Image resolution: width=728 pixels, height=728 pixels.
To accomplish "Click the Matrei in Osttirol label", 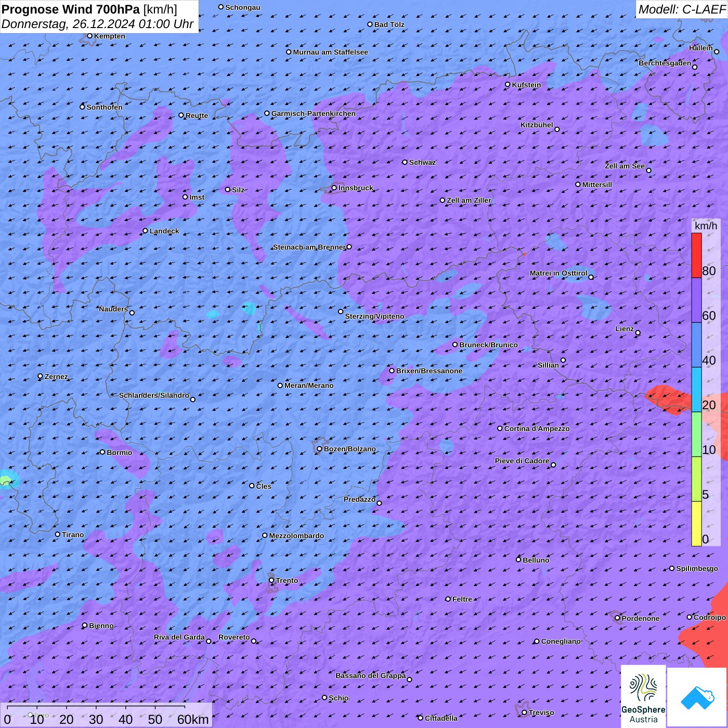I will tap(558, 273).
